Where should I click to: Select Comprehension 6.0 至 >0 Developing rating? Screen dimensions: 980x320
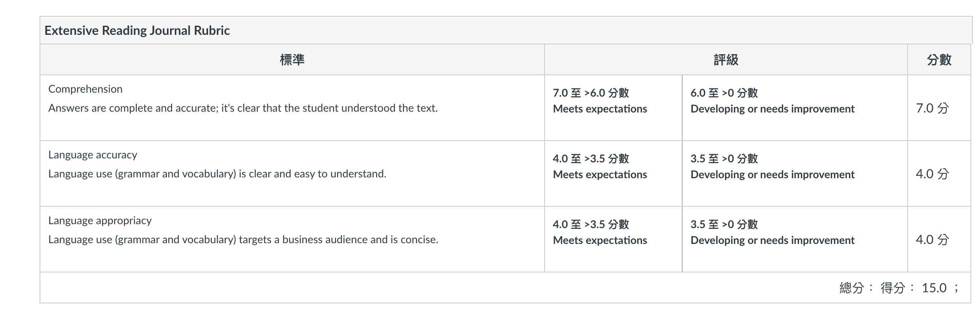(795, 108)
